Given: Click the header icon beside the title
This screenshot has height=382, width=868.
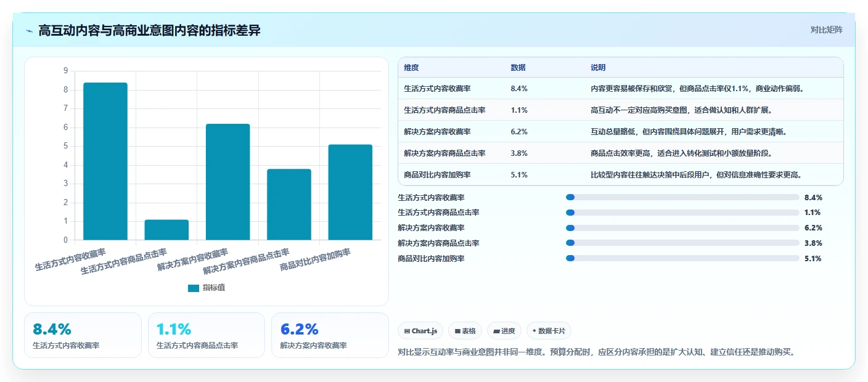Looking at the screenshot, I should pos(29,31).
